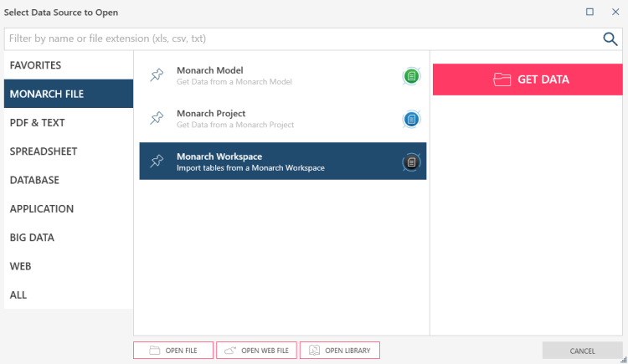Click the Open Web File button
This screenshot has width=628, height=364.
point(256,351)
